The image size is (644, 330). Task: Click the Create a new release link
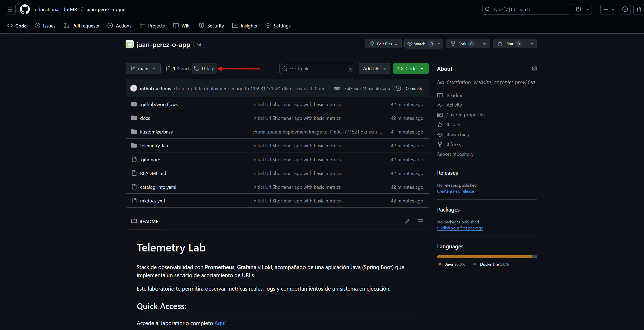455,191
